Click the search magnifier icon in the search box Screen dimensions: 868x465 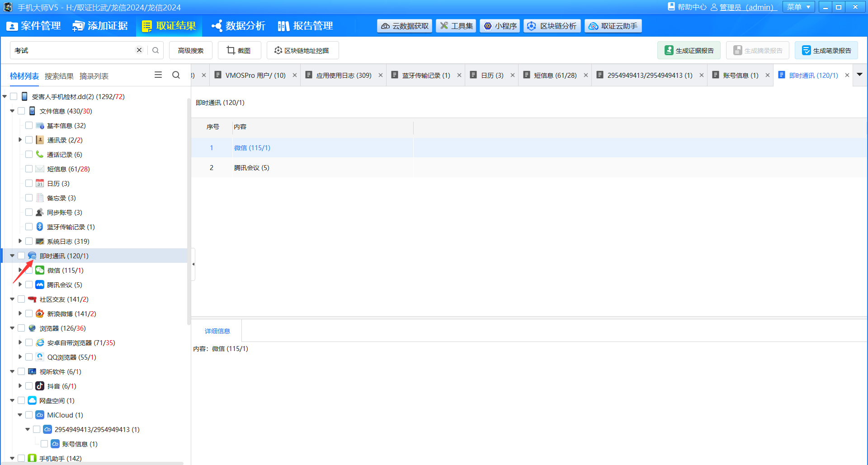(156, 50)
